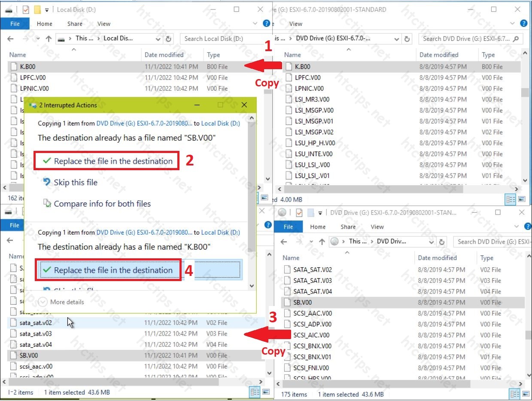Image resolution: width=532 pixels, height=401 pixels.
Task: Switch to the View tab
Action: click(x=103, y=24)
